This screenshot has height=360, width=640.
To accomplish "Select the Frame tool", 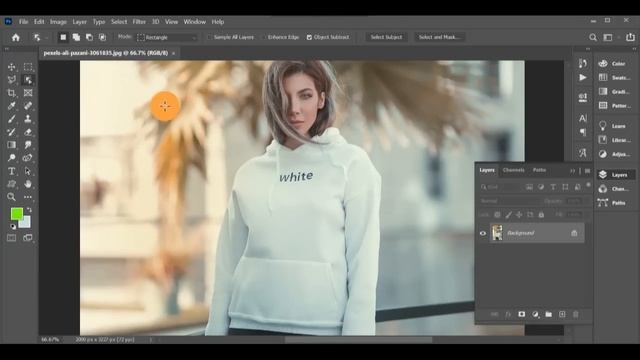I will [28, 93].
